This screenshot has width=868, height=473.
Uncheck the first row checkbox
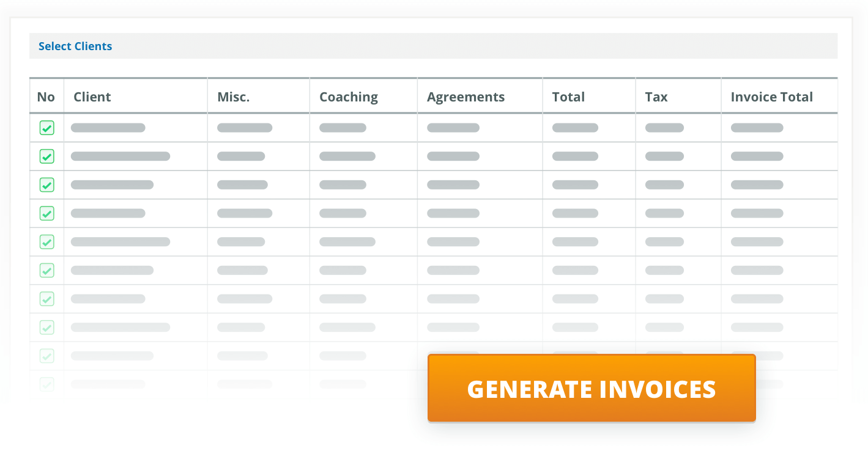(46, 128)
